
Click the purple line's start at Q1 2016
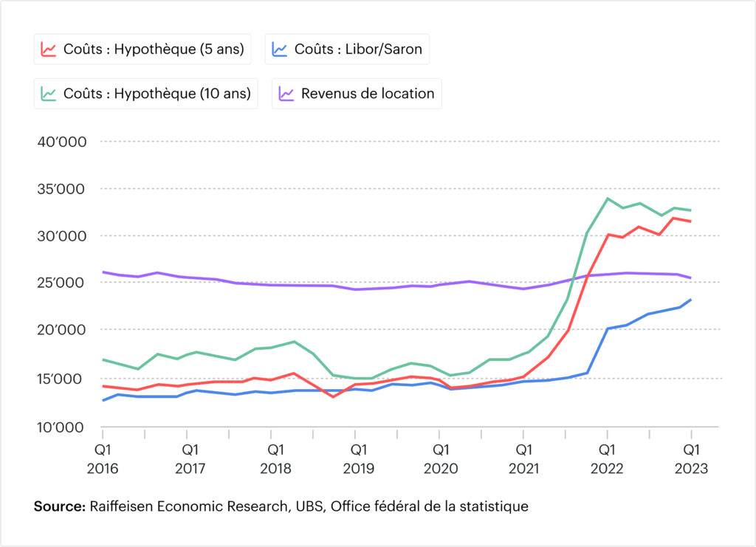[103, 272]
